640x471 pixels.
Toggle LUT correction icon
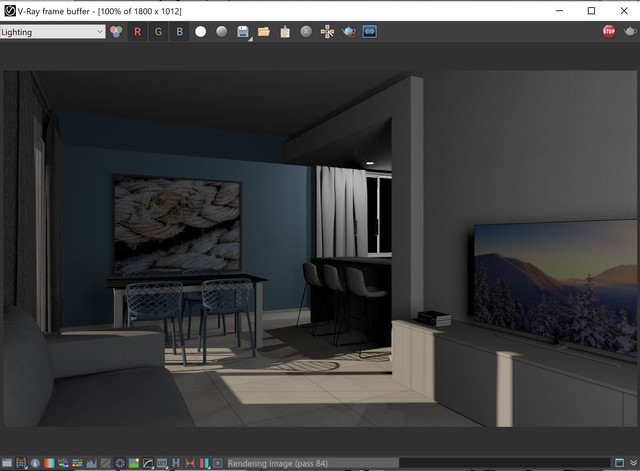pyautogui.click(x=162, y=463)
